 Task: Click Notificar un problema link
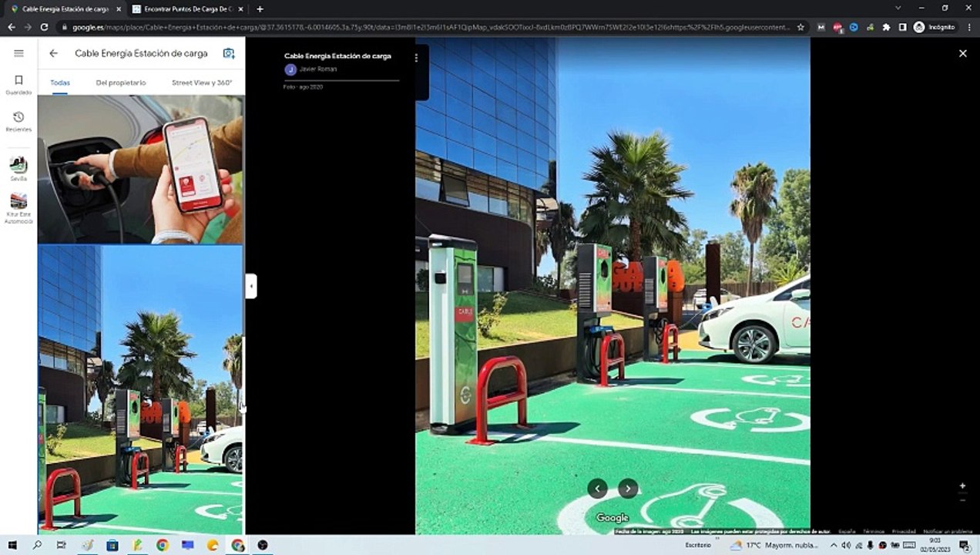947,531
